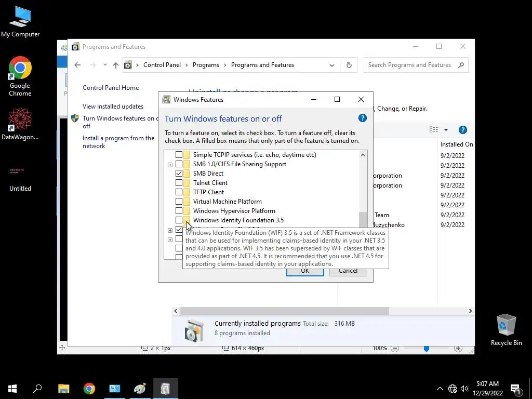The height and width of the screenshot is (399, 532).
Task: Open taskbar search magnifier
Action: point(37,388)
